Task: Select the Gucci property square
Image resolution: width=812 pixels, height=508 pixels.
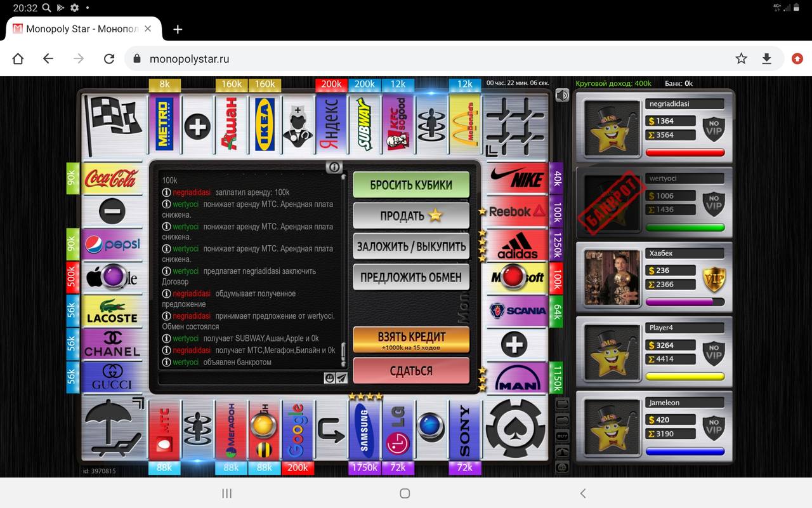Action: [112, 378]
